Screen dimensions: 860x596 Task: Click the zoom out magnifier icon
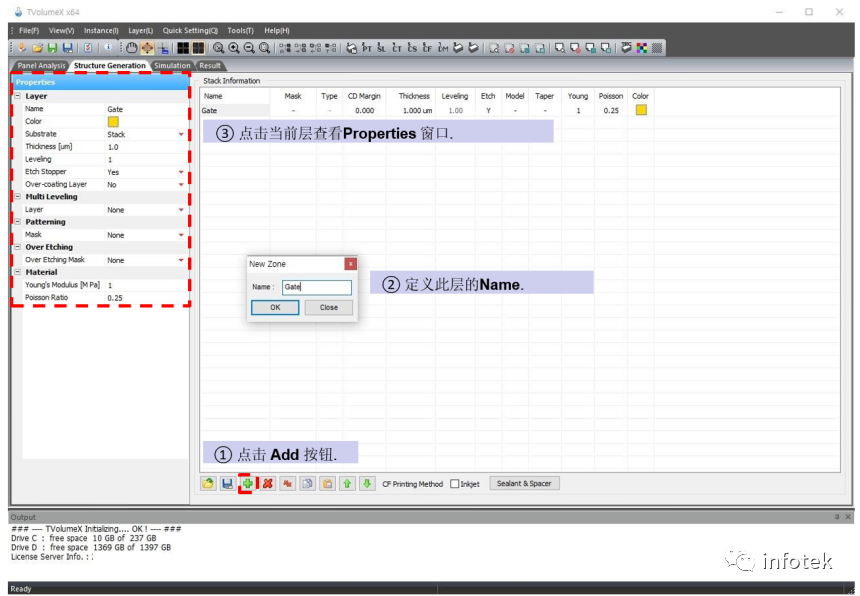tap(249, 48)
